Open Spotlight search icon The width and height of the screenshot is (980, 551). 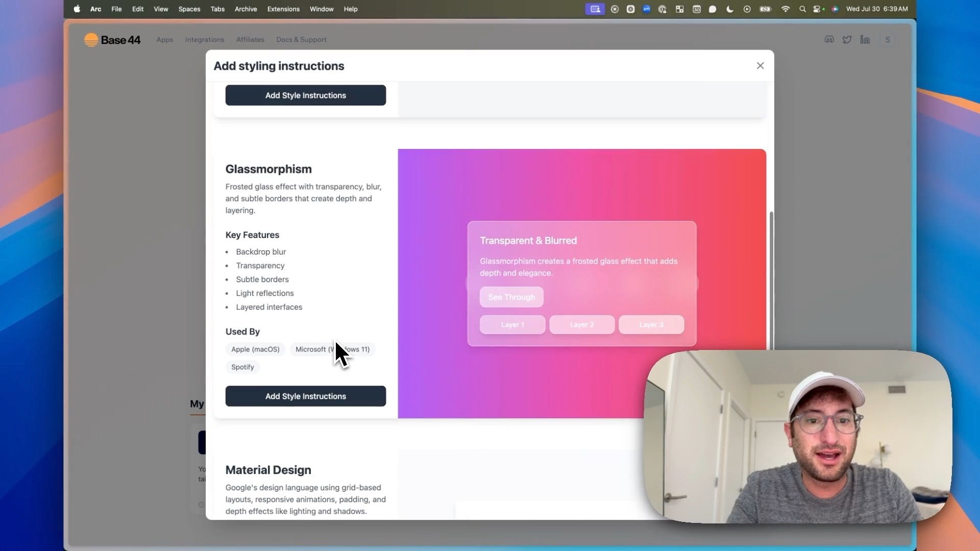coord(802,9)
